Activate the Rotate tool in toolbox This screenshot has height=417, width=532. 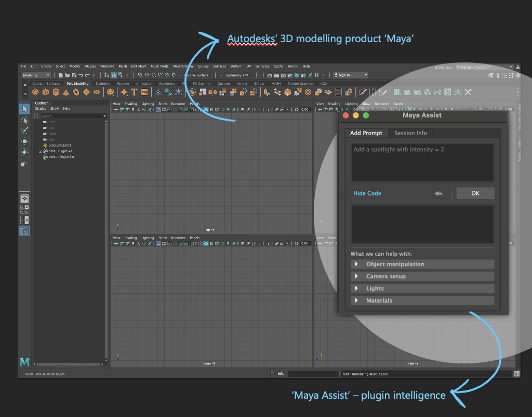(x=24, y=152)
